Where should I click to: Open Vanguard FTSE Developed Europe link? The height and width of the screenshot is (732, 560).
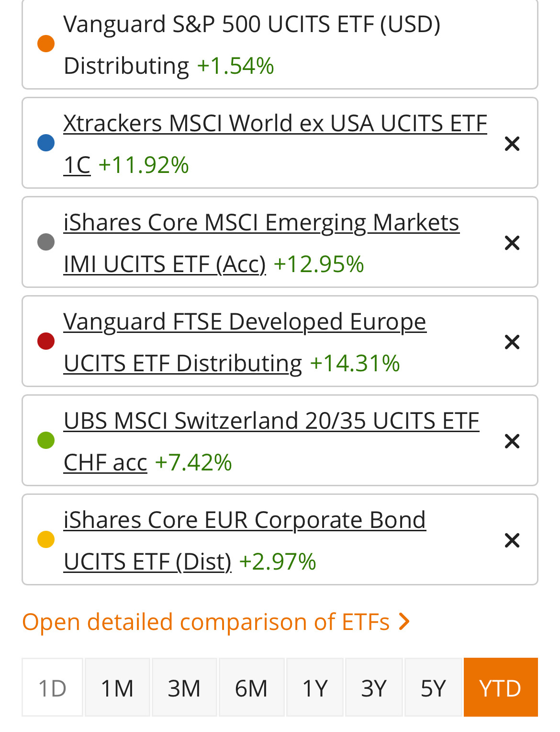[245, 322]
